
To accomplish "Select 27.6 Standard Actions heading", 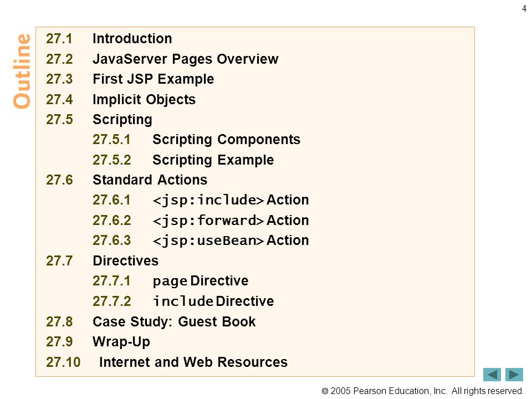I will (x=126, y=180).
